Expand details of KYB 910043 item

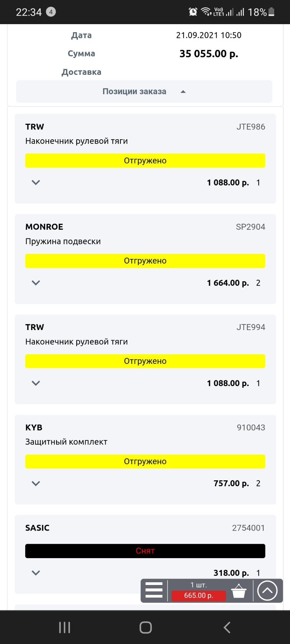tap(36, 483)
